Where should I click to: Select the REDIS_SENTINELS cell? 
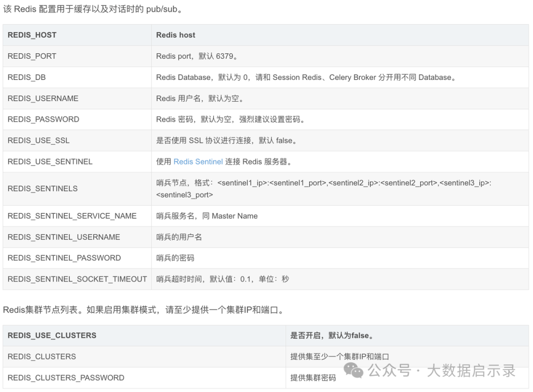click(77, 189)
